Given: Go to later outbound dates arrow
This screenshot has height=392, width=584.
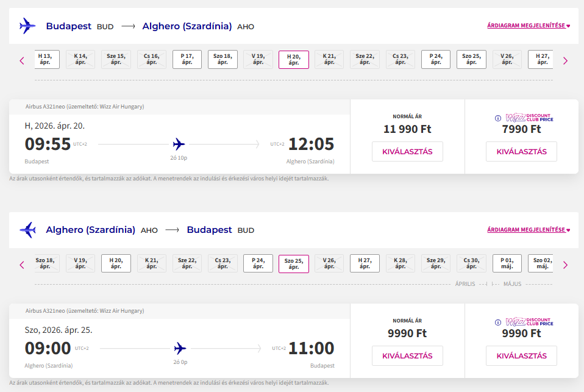Looking at the screenshot, I should click(565, 60).
